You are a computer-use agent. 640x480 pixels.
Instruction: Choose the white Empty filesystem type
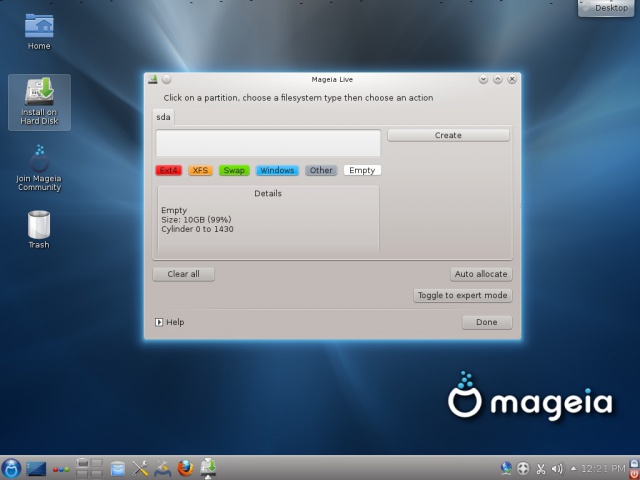tap(362, 170)
